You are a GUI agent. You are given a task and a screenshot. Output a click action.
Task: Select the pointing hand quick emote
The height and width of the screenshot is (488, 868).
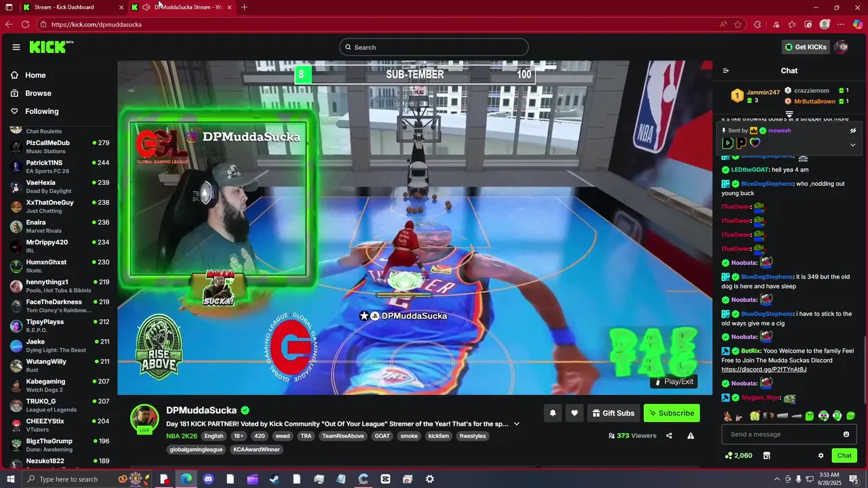[x=740, y=416]
